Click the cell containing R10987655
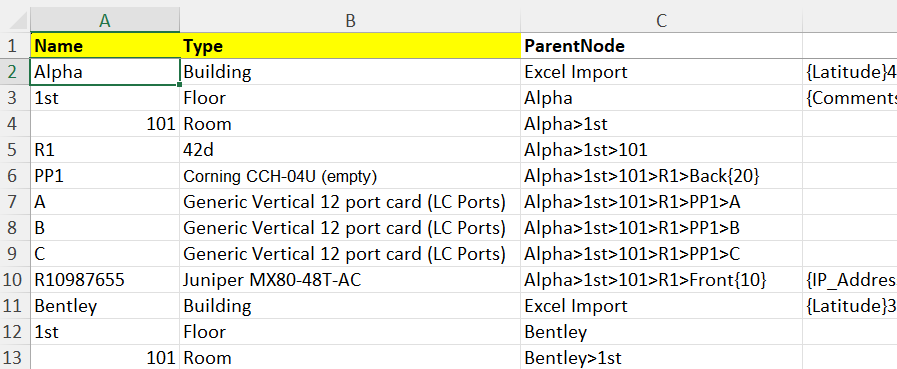The width and height of the screenshot is (897, 369). click(x=105, y=280)
